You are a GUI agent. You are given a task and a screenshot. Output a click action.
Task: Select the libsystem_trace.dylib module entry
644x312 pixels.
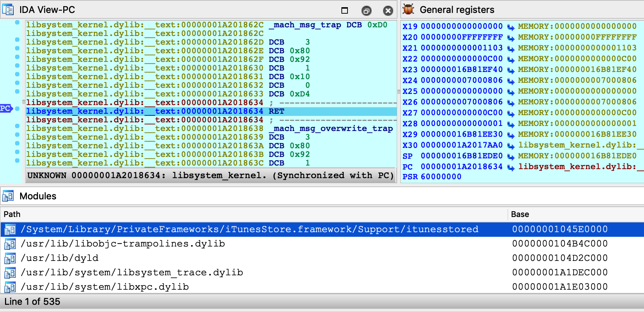pos(132,272)
